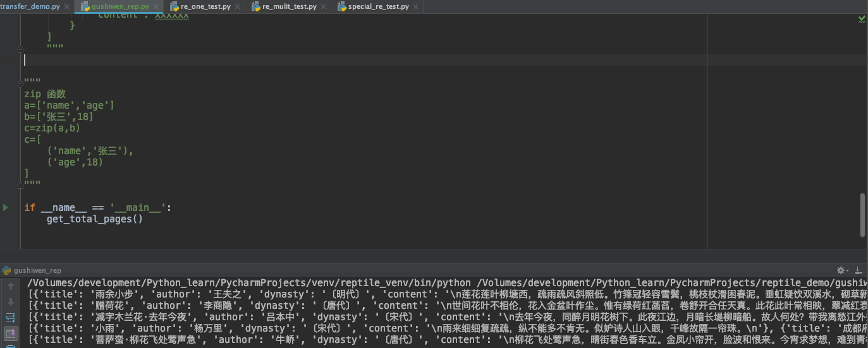Select the gushiwen_rep.py editor tab

(x=120, y=6)
